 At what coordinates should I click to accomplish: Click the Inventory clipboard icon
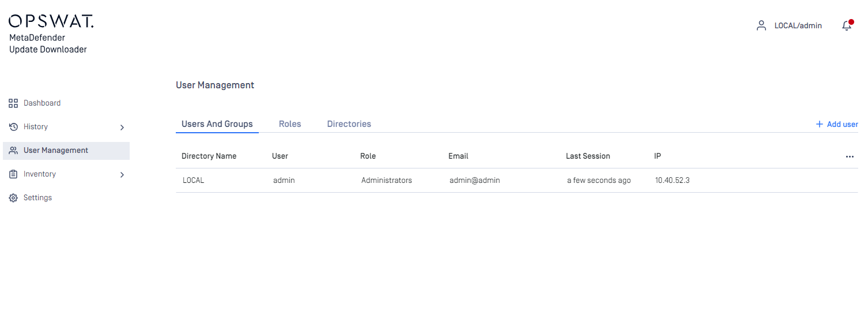[x=13, y=174]
